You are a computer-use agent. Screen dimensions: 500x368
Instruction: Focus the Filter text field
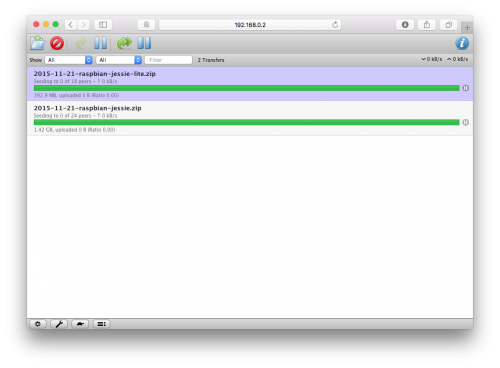168,60
